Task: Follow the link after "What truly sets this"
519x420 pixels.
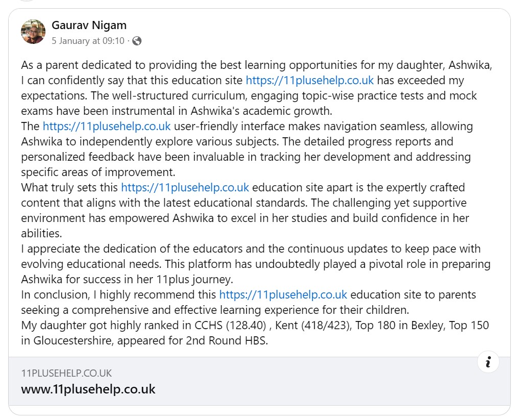Action: click(x=185, y=187)
